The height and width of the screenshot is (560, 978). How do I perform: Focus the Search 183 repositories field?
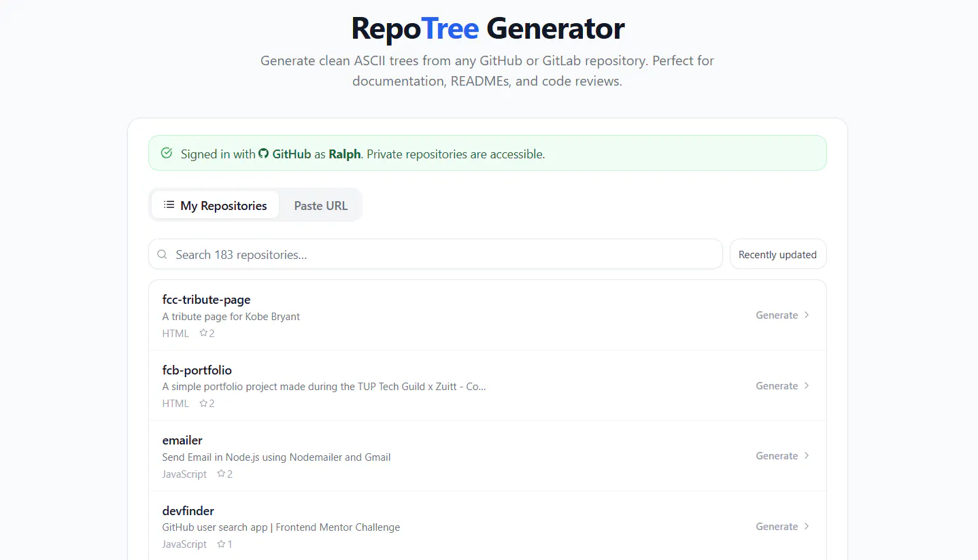tap(435, 254)
